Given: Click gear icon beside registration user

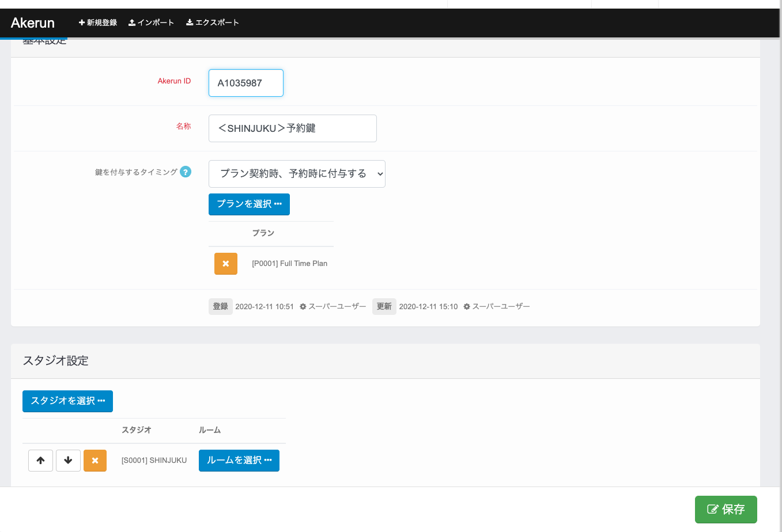Looking at the screenshot, I should [x=303, y=307].
